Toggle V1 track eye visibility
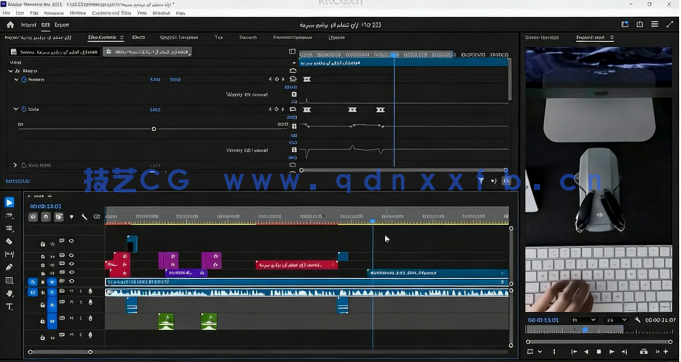Viewport: 681px width, 362px height. [x=71, y=281]
